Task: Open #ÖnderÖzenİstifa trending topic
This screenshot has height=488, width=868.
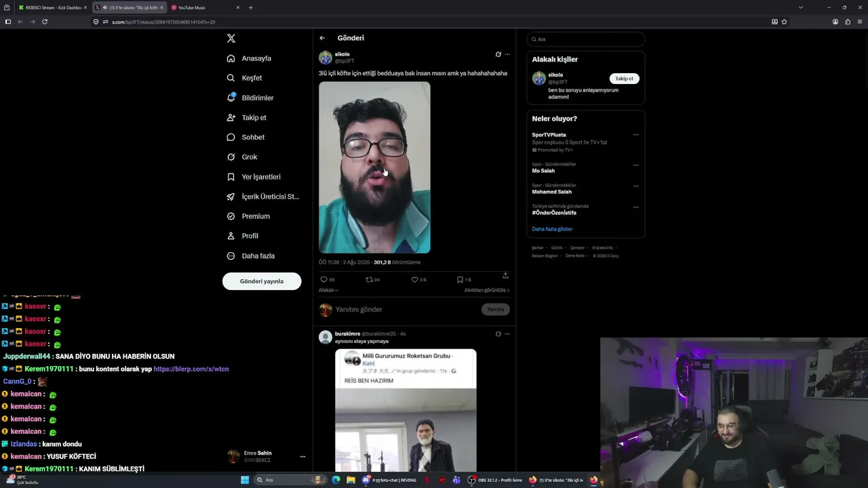Action: (554, 213)
